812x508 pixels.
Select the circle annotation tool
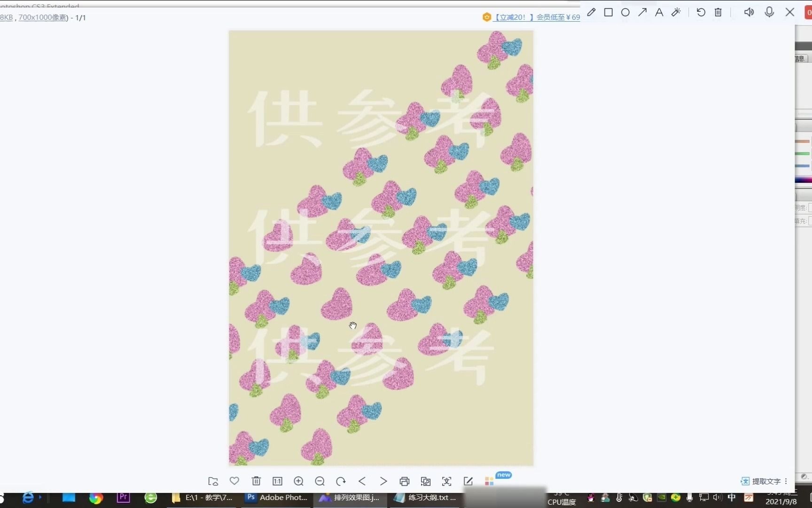point(625,12)
